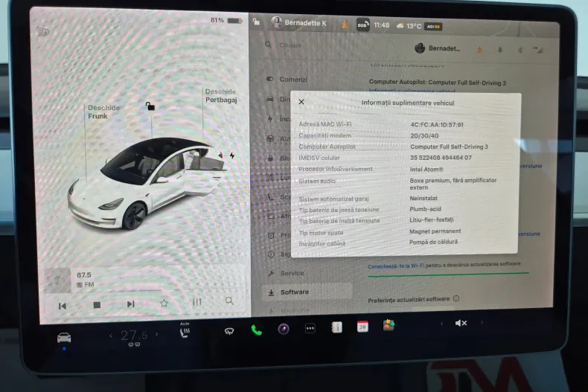Viewport: 588px width, 392px height.
Task: Tap the AQI air quality badge
Action: (x=433, y=27)
